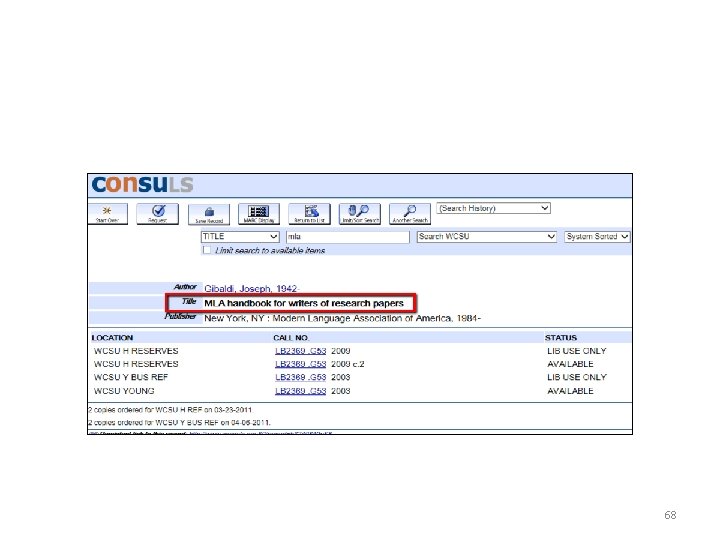Image resolution: width=720 pixels, height=540 pixels.
Task: Open call number link for WCSU YOUNG row
Action: (x=301, y=391)
